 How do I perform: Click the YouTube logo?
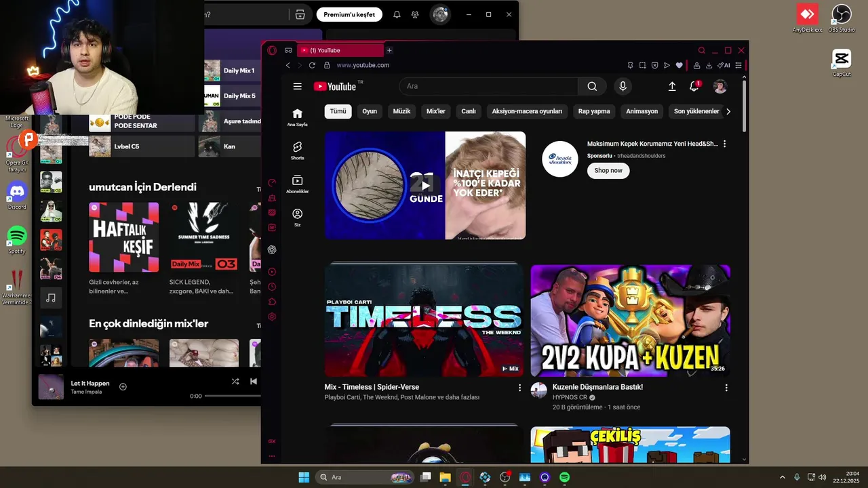335,86
